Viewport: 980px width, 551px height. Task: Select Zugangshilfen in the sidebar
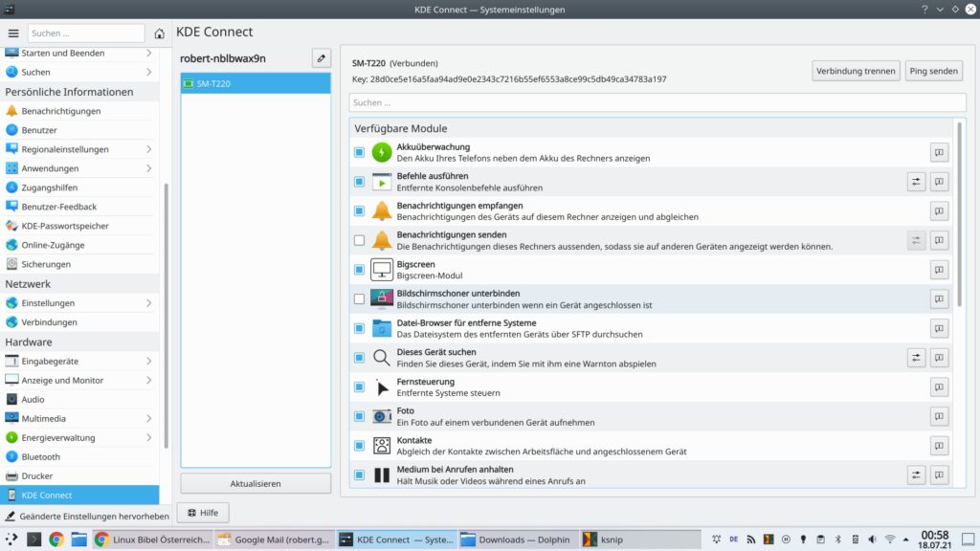click(79, 188)
